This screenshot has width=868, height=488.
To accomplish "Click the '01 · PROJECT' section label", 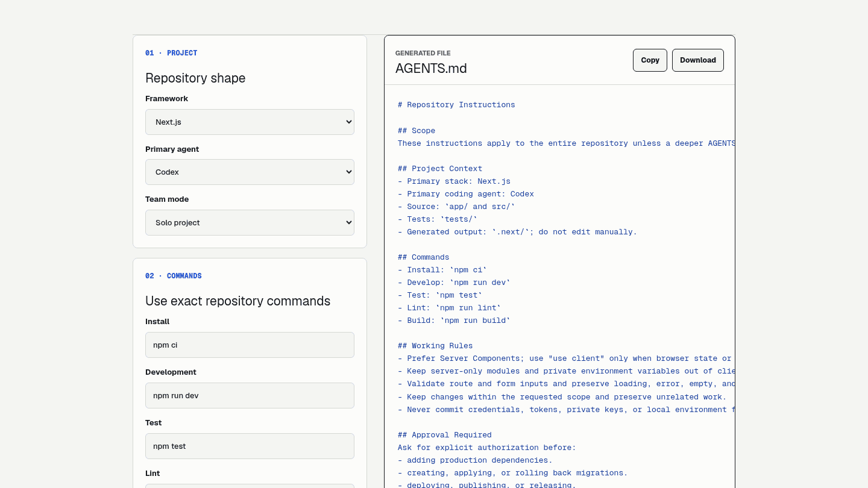I will [x=171, y=53].
